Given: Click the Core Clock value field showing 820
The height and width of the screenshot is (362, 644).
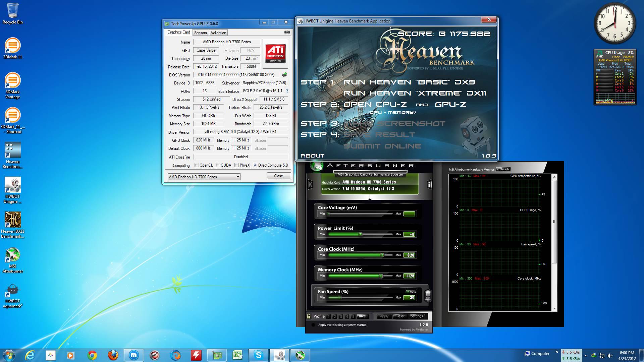Looking at the screenshot, I should point(409,255).
